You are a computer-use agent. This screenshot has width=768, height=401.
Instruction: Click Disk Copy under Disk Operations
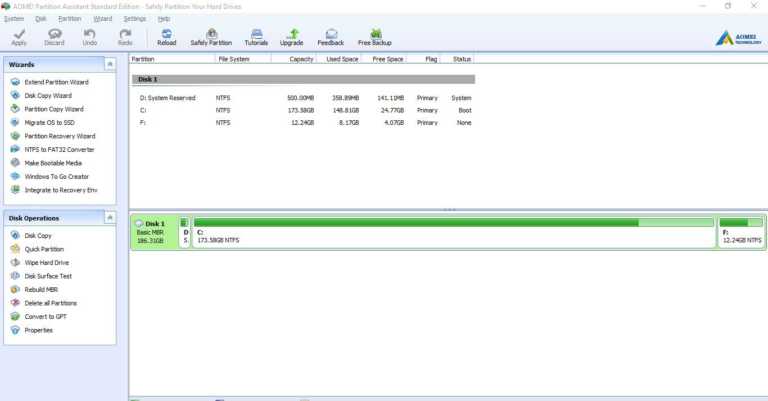(38, 236)
